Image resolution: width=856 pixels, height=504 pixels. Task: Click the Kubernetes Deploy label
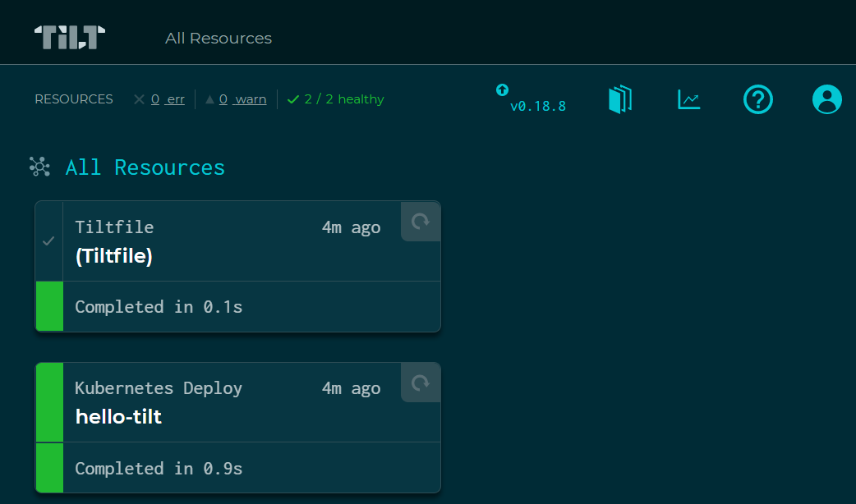(159, 388)
